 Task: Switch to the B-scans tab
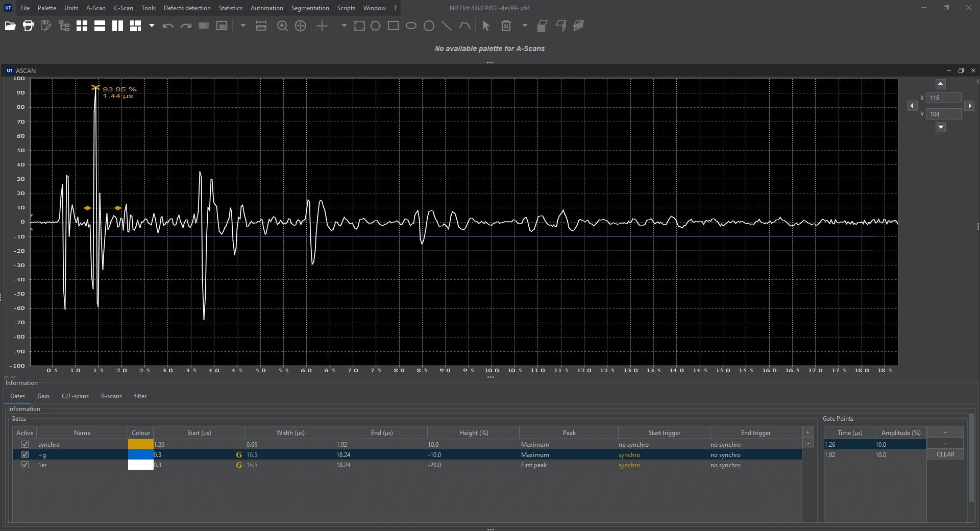point(111,396)
